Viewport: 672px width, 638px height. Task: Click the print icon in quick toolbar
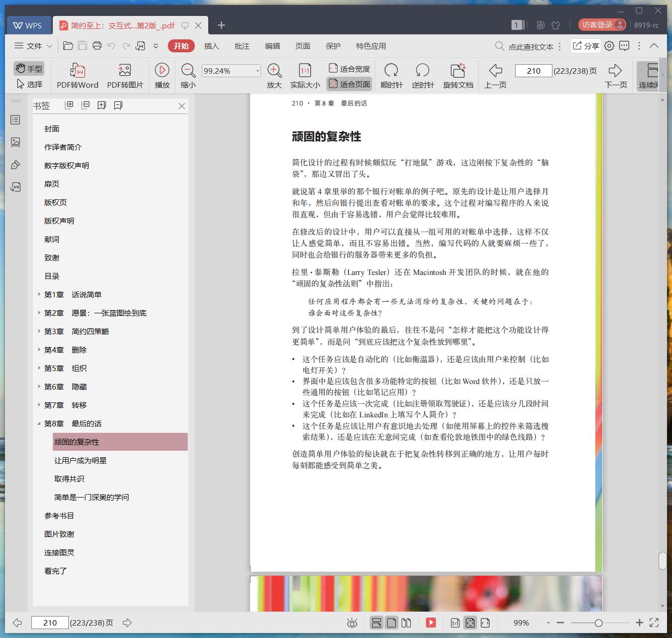(97, 46)
